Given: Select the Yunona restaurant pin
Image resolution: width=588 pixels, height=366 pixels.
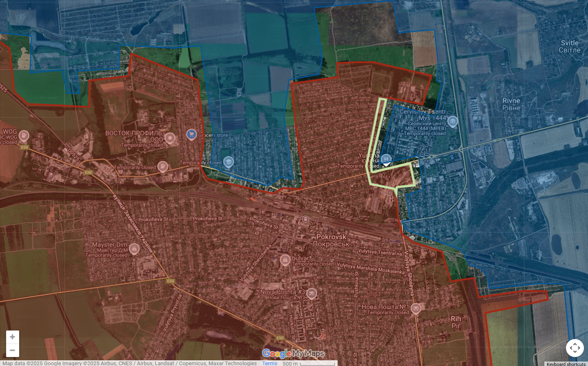Looking at the screenshot, I should pyautogui.click(x=386, y=160).
